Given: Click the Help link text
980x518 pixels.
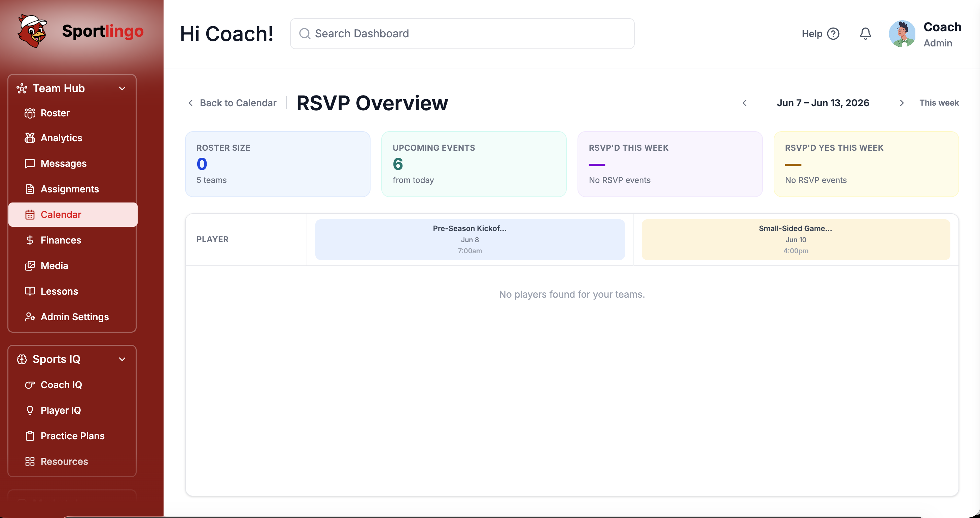Looking at the screenshot, I should pos(812,34).
